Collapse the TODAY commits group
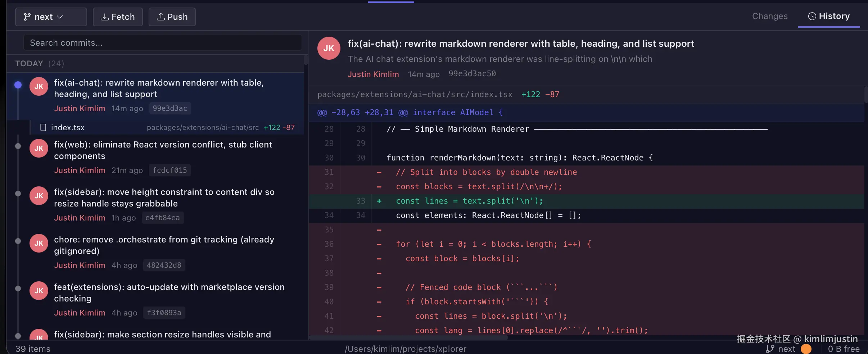 29,64
